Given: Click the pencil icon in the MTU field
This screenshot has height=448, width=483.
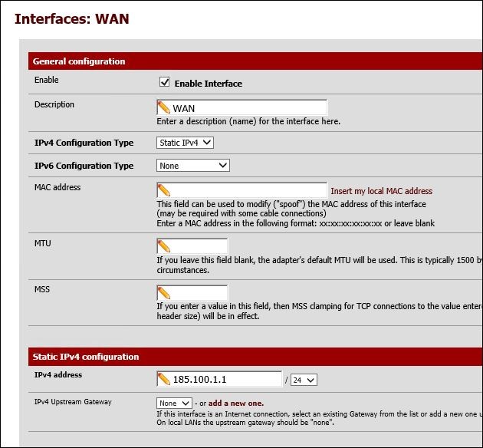Looking at the screenshot, I should click(x=163, y=246).
